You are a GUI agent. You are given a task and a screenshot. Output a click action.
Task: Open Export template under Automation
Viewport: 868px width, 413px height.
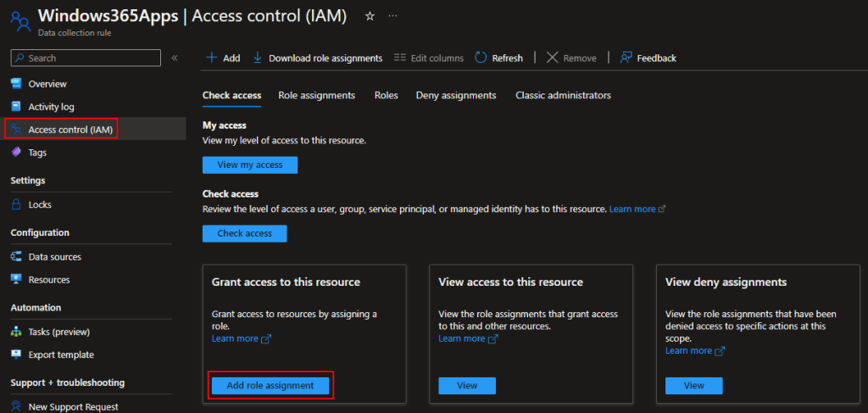point(61,354)
